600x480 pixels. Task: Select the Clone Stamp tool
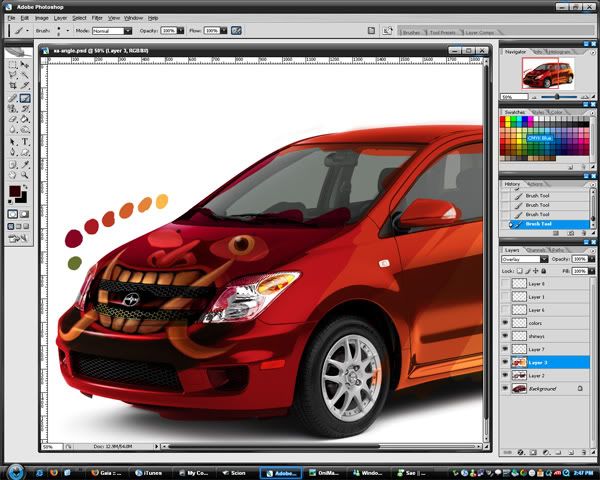(13, 109)
